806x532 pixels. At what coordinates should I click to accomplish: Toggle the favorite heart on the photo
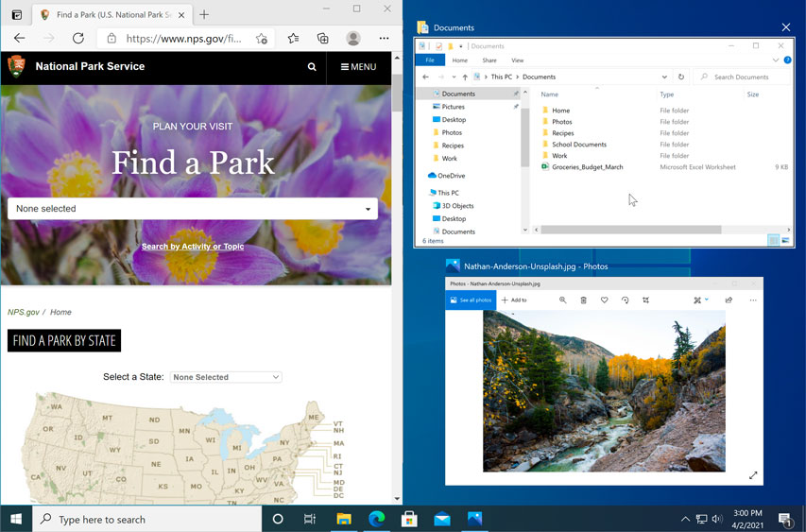click(x=605, y=300)
